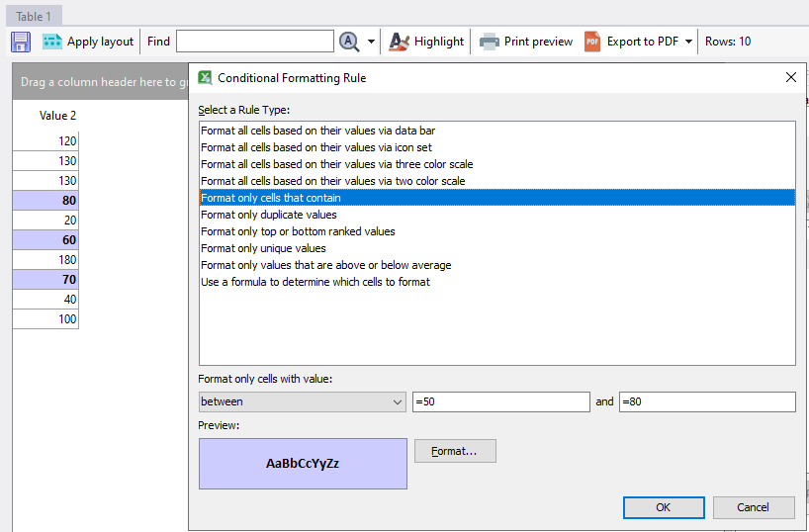Click the Format... button

pyautogui.click(x=454, y=451)
